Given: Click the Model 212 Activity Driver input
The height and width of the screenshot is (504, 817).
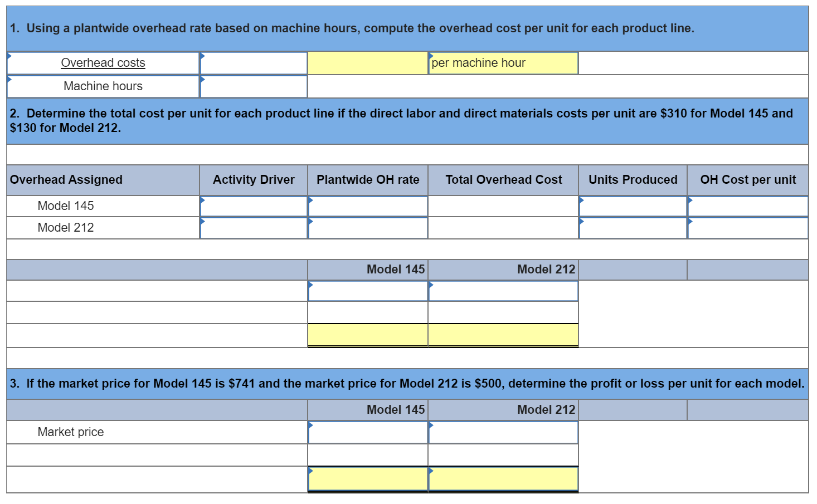Looking at the screenshot, I should click(x=254, y=228).
